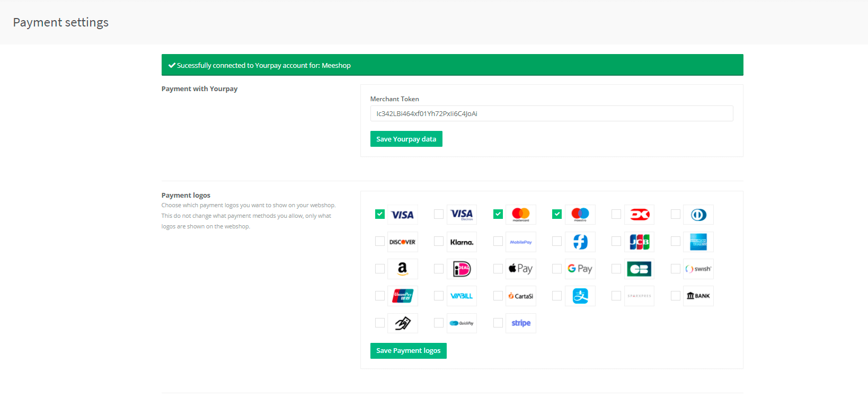Tick the checkbox beside the Bank logo
This screenshot has height=407, width=868.
[x=676, y=296]
